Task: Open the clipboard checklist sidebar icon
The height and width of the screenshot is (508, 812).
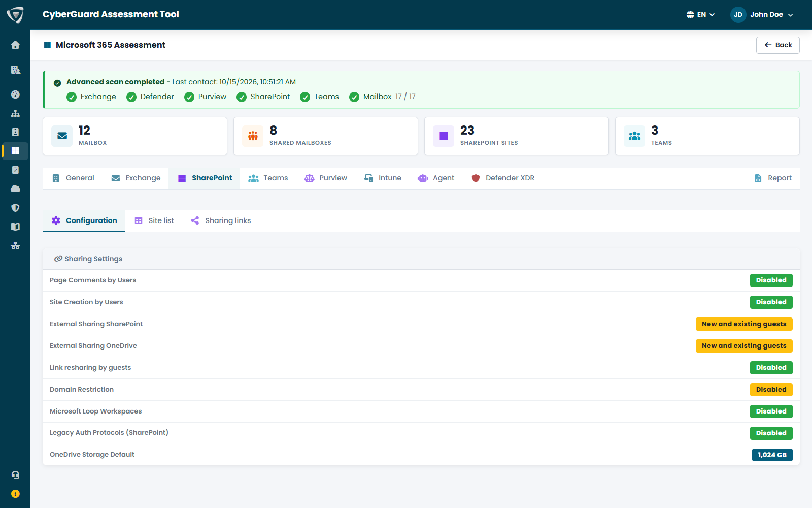Action: coord(15,170)
